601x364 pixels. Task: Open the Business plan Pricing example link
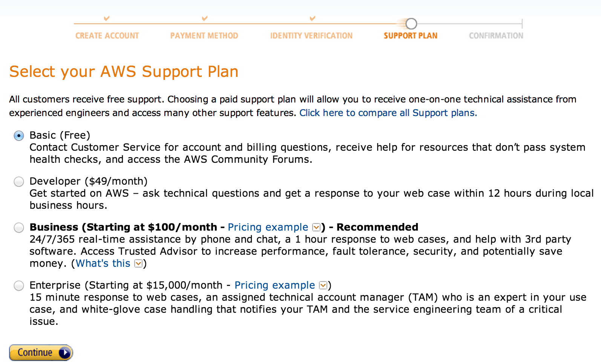click(268, 227)
